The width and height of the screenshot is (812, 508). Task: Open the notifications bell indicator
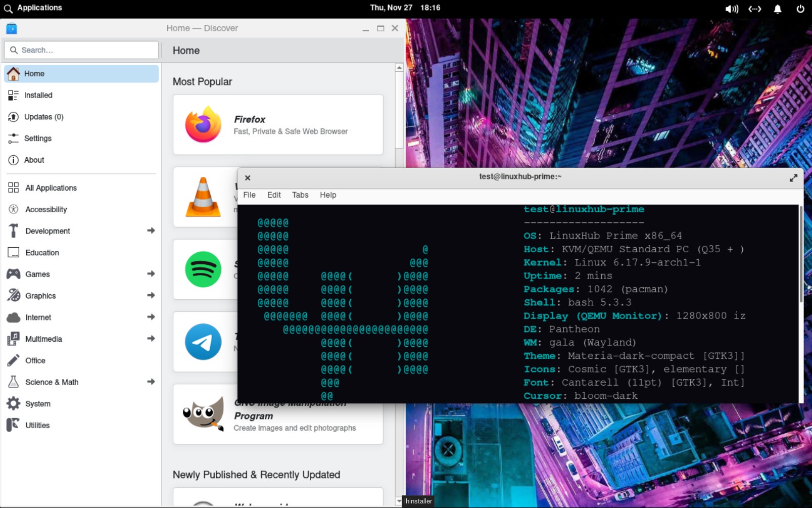click(x=778, y=9)
